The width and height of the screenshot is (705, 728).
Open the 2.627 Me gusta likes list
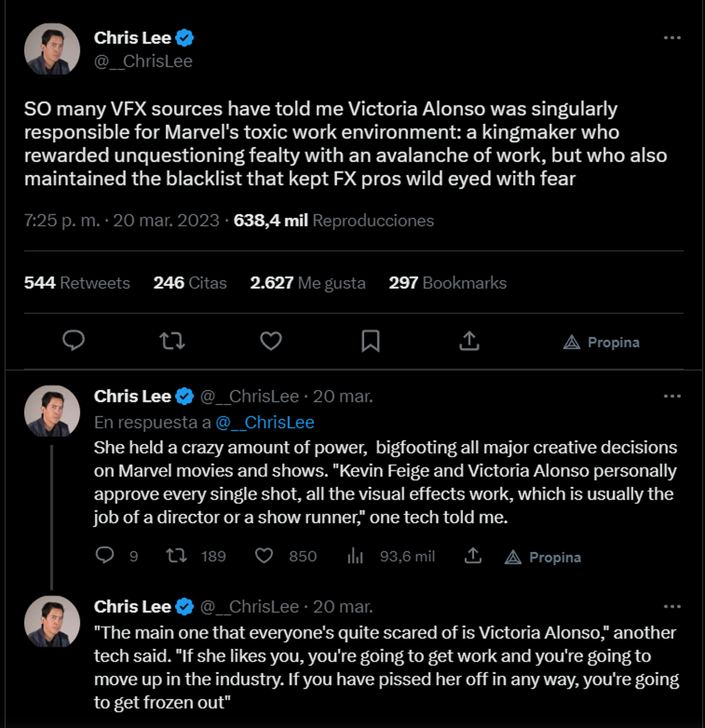[307, 283]
